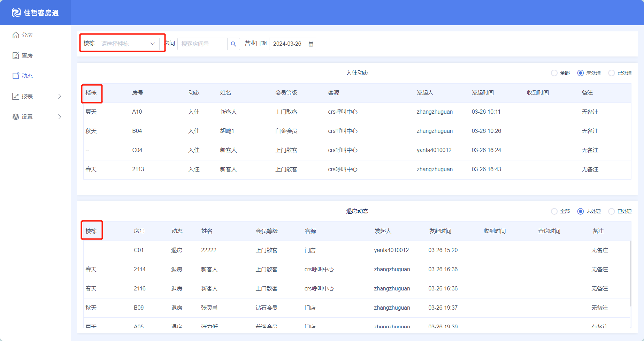This screenshot has width=644, height=341.
Task: Click 白金会员 member level cell
Action: (286, 131)
